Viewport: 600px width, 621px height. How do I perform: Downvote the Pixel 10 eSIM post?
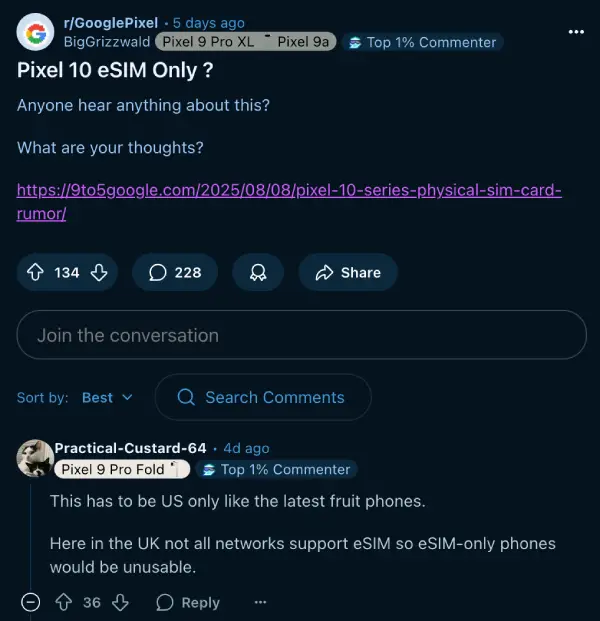coord(98,272)
